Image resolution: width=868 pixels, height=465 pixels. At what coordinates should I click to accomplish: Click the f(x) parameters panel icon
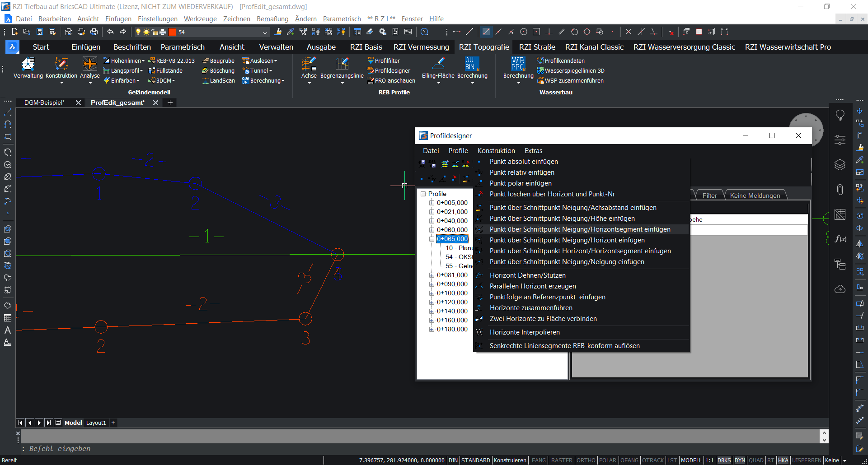coord(840,239)
